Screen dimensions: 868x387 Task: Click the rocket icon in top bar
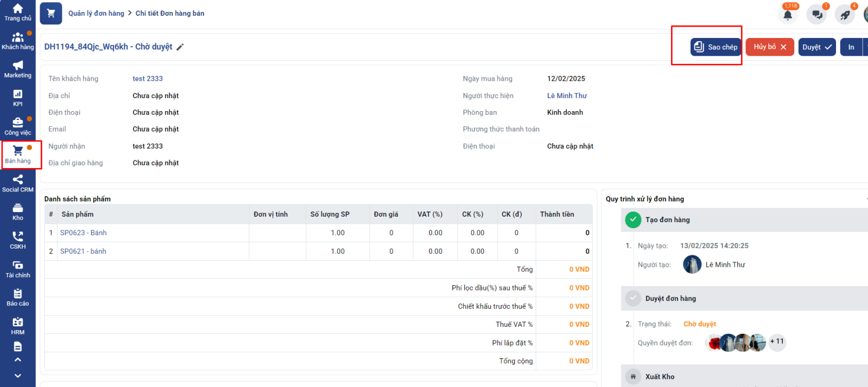[x=845, y=15]
